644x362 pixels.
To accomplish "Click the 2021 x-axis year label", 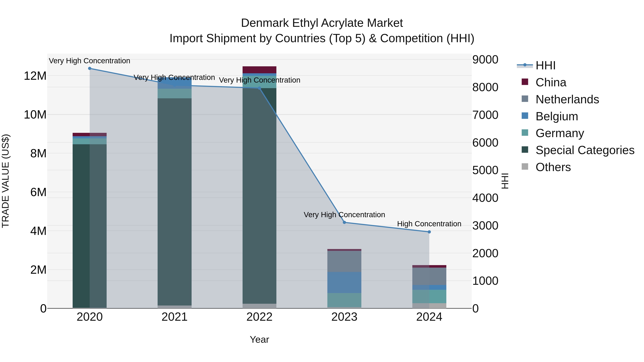I will coord(174,317).
